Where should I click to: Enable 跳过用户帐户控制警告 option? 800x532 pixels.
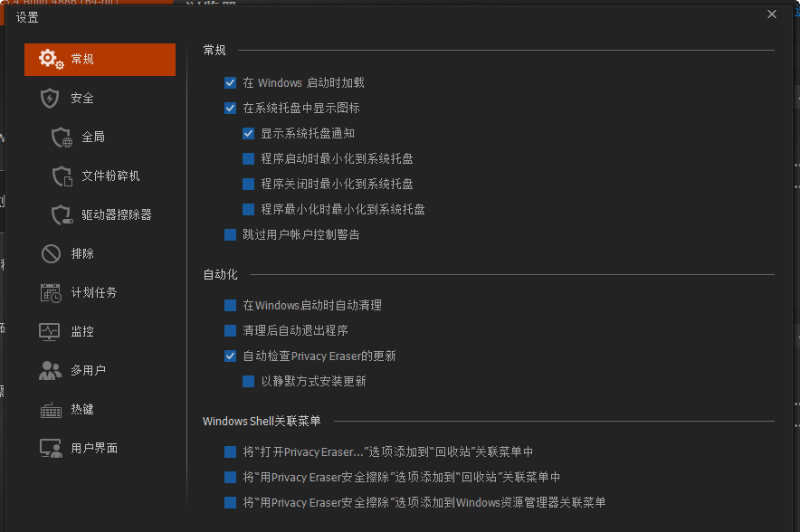[230, 234]
